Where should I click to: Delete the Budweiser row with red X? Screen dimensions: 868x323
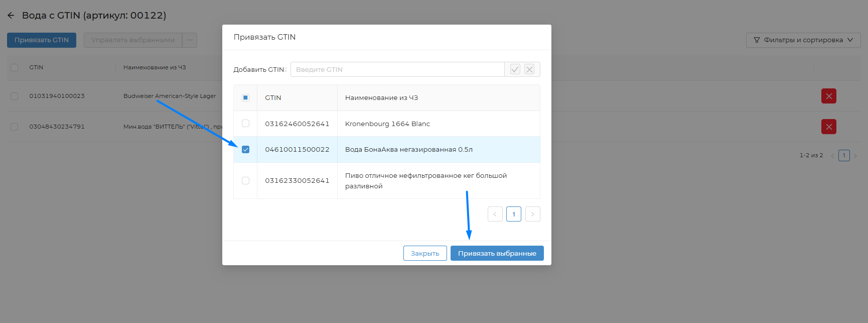828,96
